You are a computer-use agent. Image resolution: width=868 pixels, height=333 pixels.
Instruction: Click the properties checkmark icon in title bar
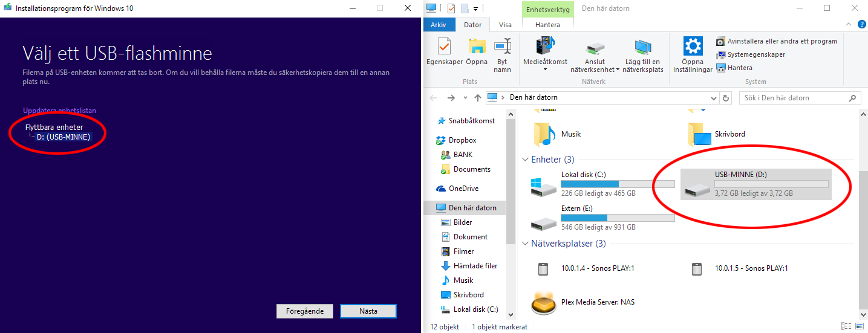(451, 8)
